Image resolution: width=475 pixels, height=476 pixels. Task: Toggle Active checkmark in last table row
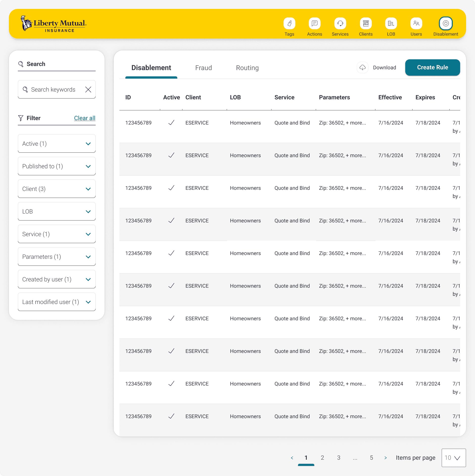171,416
